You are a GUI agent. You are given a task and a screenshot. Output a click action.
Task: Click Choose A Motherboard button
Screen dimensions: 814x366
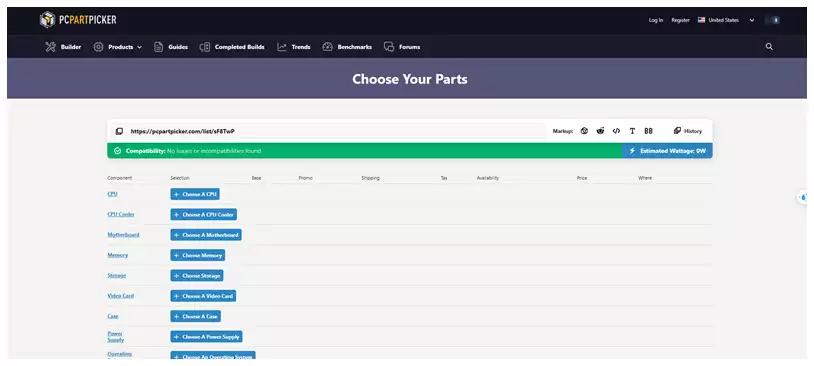pyautogui.click(x=206, y=235)
